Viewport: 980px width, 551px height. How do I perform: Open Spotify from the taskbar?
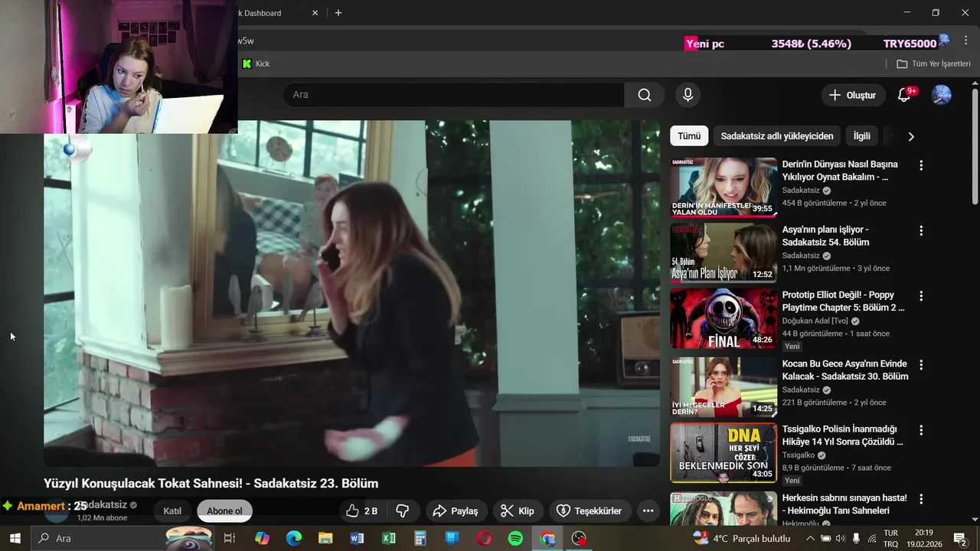(515, 538)
